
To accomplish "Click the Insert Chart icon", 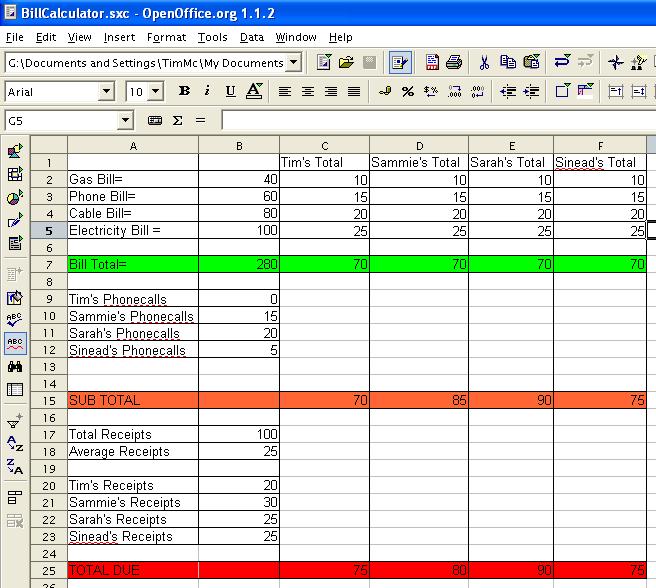I will point(15,197).
